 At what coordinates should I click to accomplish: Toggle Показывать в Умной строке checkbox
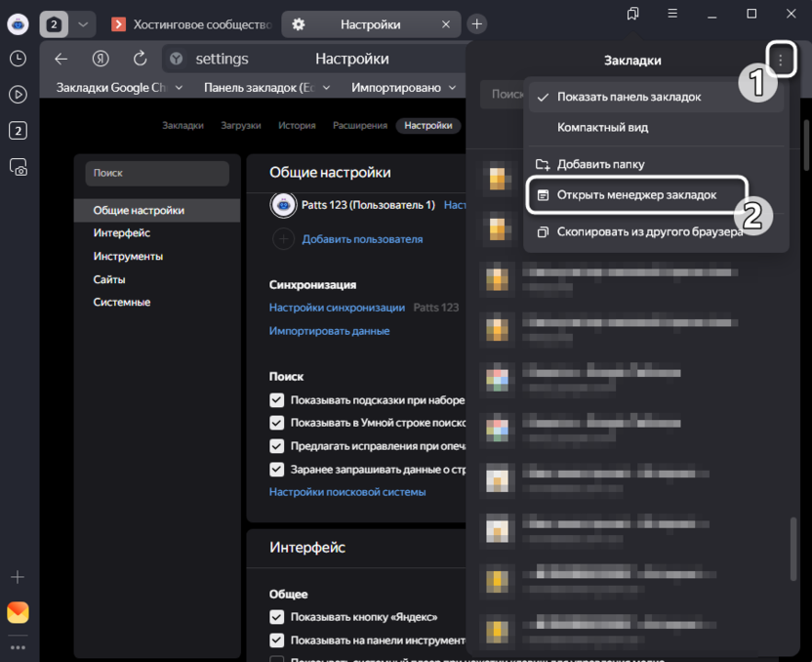pos(276,423)
